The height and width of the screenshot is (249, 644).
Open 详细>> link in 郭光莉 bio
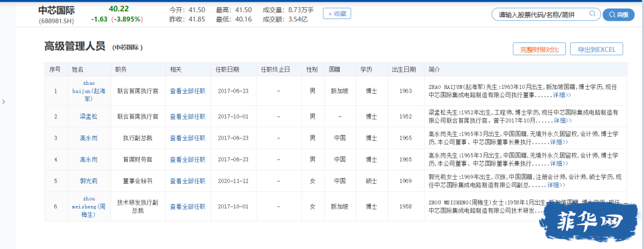[556, 185]
